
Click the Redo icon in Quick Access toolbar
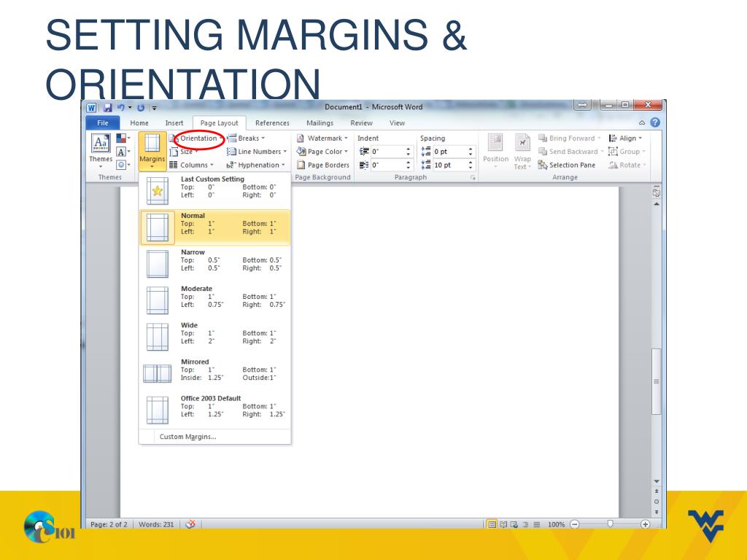pyautogui.click(x=141, y=108)
